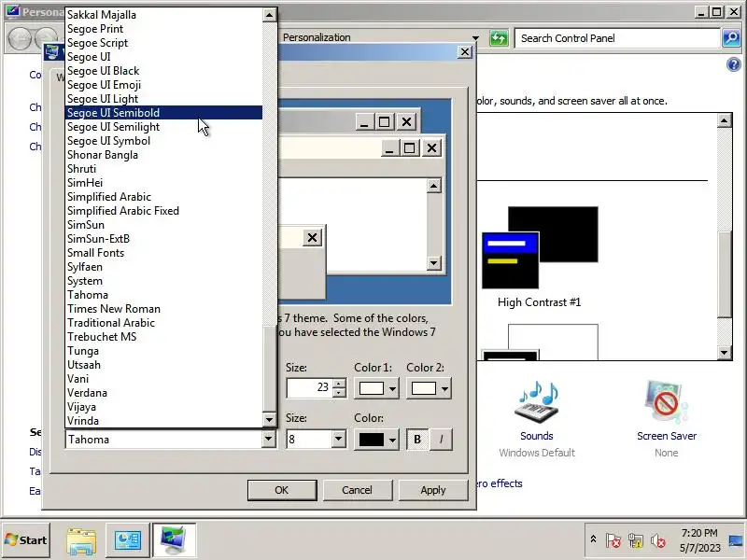Select Verdana font
The width and height of the screenshot is (747, 560).
point(163,393)
